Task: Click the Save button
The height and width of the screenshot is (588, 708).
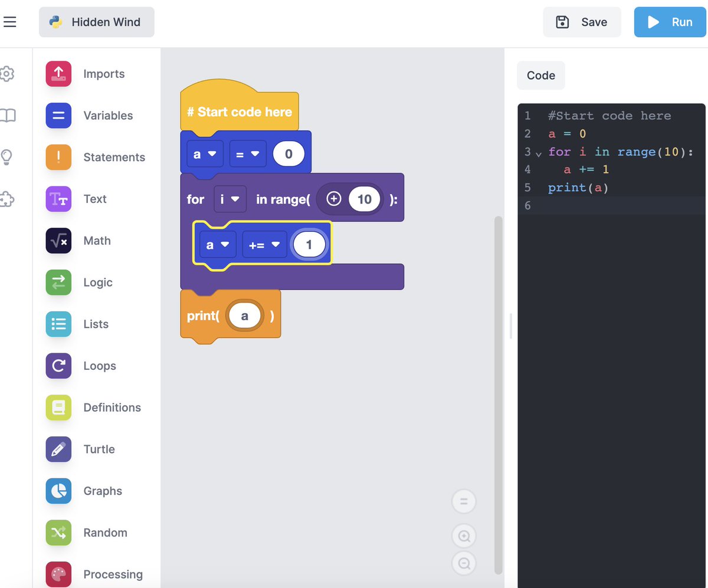Action: (x=582, y=22)
